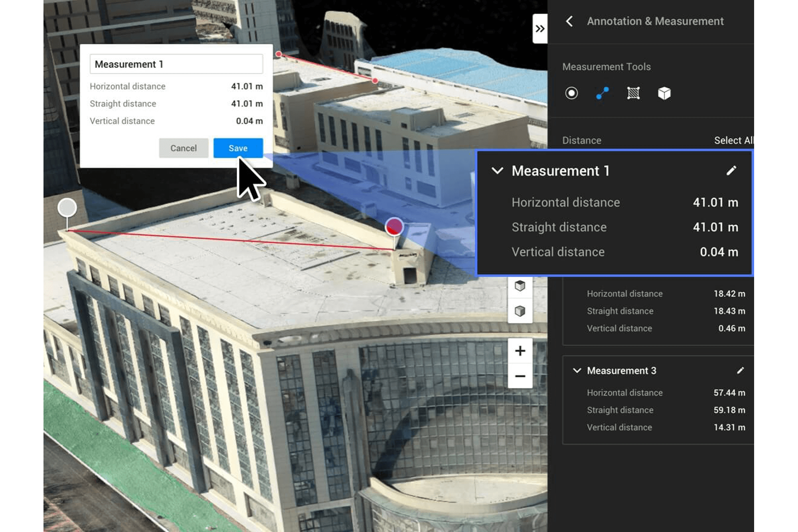Click the 14.31 m vertical distance value
Viewport: 798px width, 532px height.
click(729, 427)
